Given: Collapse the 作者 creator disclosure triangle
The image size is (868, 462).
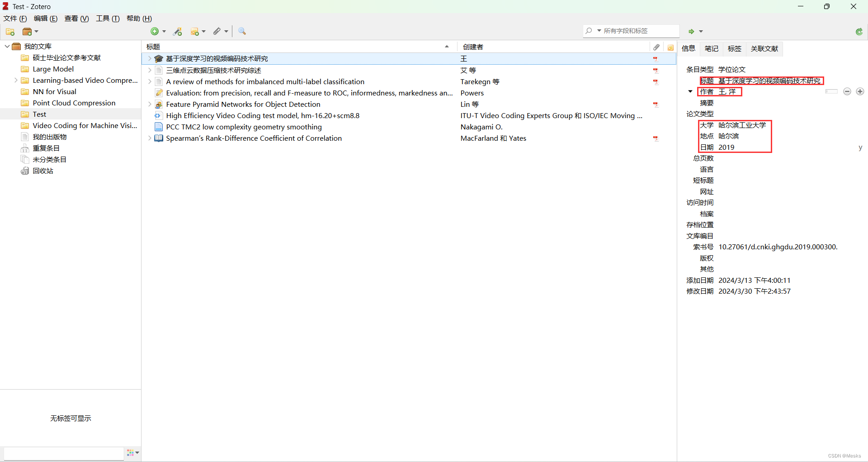Looking at the screenshot, I should point(690,91).
